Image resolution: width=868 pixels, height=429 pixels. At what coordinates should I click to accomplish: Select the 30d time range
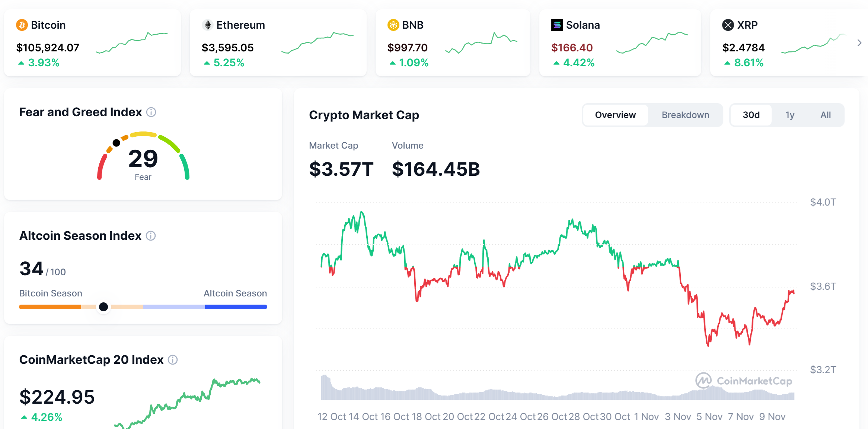coord(751,115)
